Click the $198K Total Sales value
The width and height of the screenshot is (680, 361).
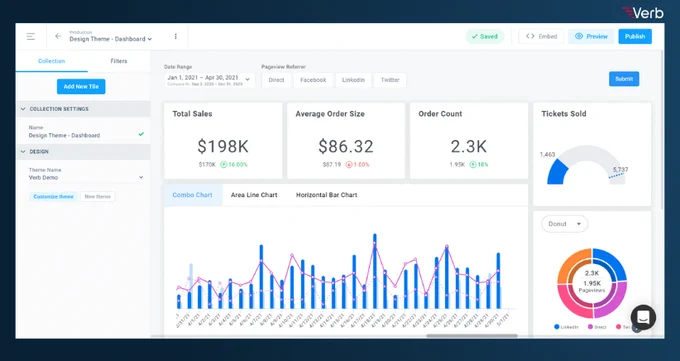(x=223, y=146)
